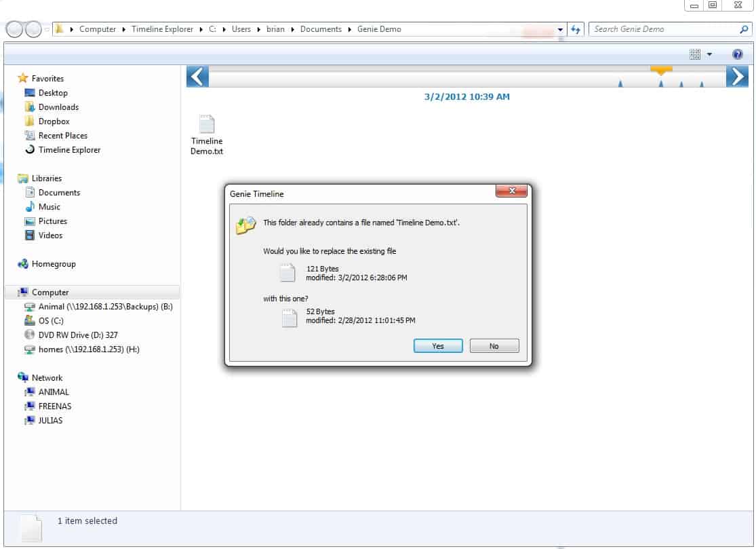Click Users in the address path
The image size is (756, 549).
pos(241,29)
